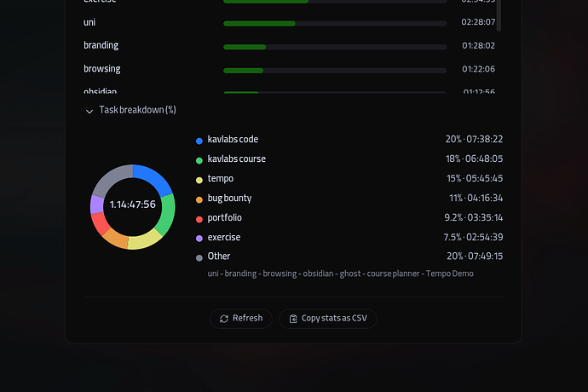This screenshot has width=588, height=392.
Task: Select the kavlabs code legend label
Action: tap(233, 139)
